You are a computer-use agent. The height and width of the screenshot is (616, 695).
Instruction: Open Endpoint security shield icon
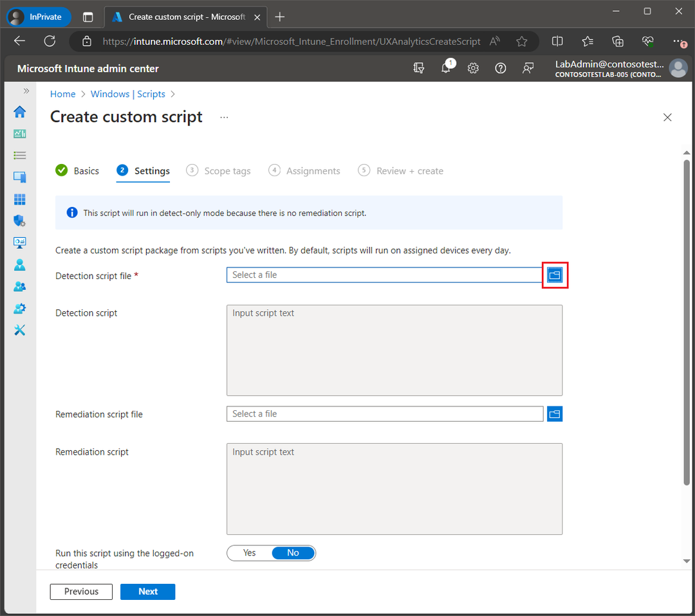point(19,221)
